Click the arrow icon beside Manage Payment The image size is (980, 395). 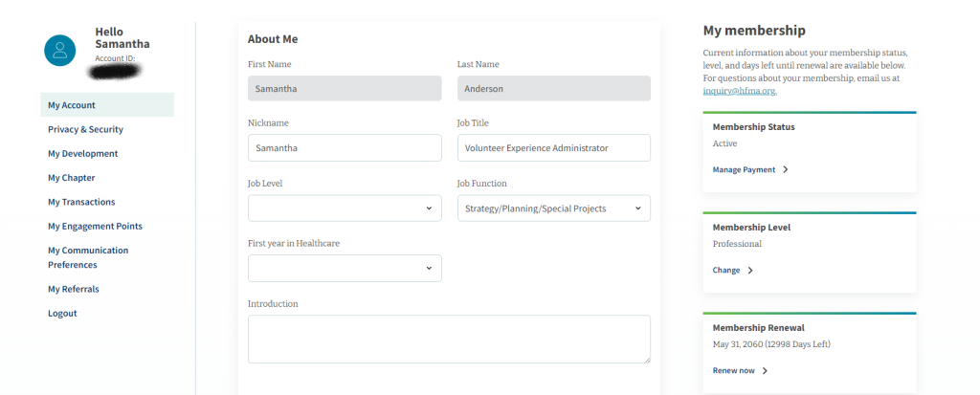click(x=786, y=169)
